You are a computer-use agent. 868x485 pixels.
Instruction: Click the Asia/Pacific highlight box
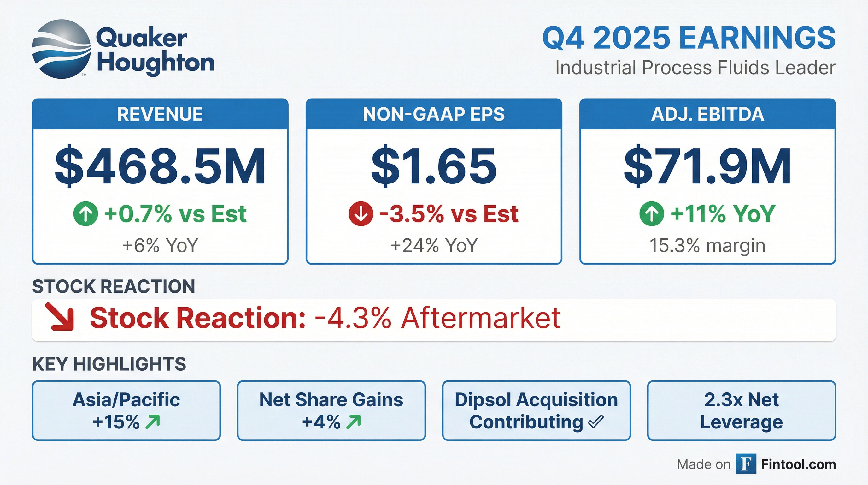pyautogui.click(x=126, y=410)
